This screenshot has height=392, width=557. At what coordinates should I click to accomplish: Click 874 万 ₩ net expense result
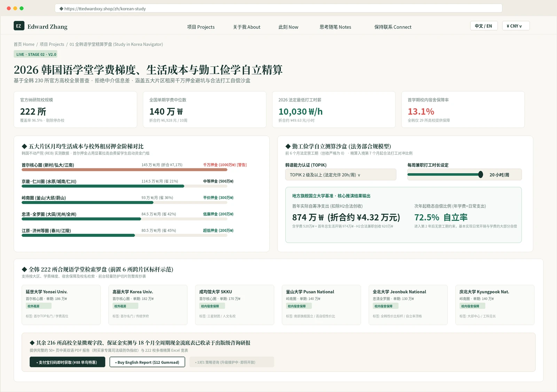[346, 217]
